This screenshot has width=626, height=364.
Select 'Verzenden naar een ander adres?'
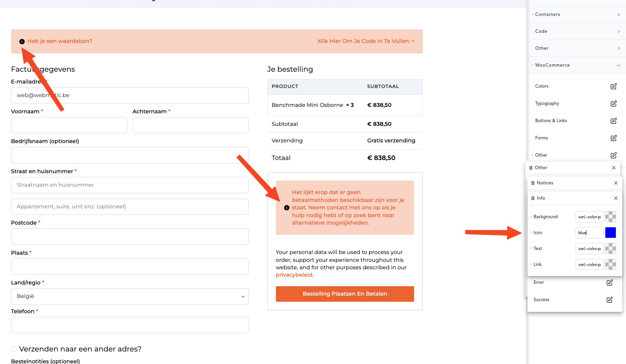click(14, 349)
